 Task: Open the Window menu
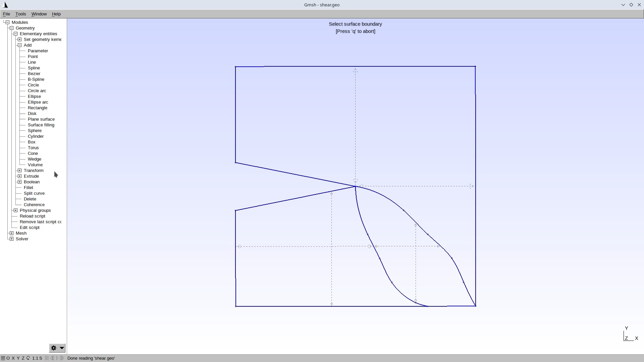point(39,14)
